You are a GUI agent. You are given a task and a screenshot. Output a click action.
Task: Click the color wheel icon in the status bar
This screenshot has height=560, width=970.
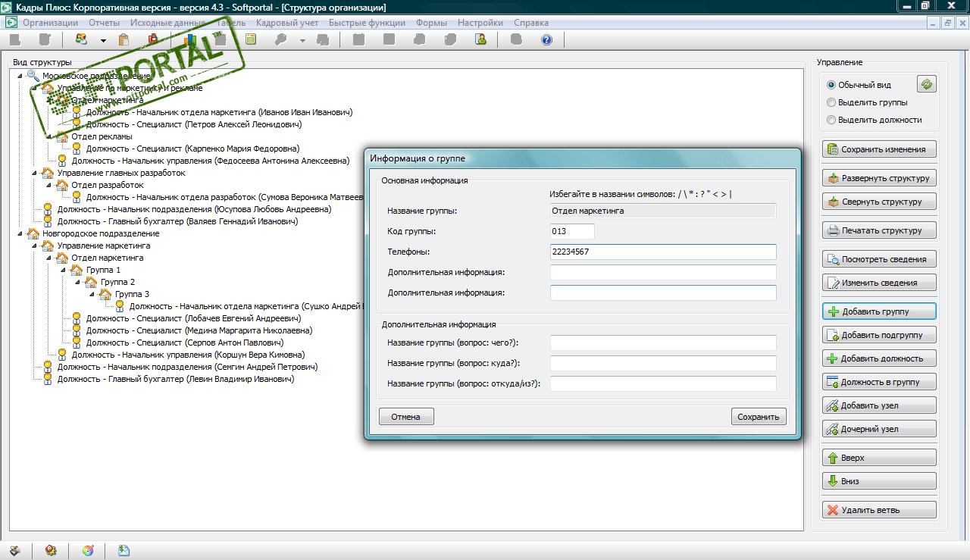click(x=88, y=551)
